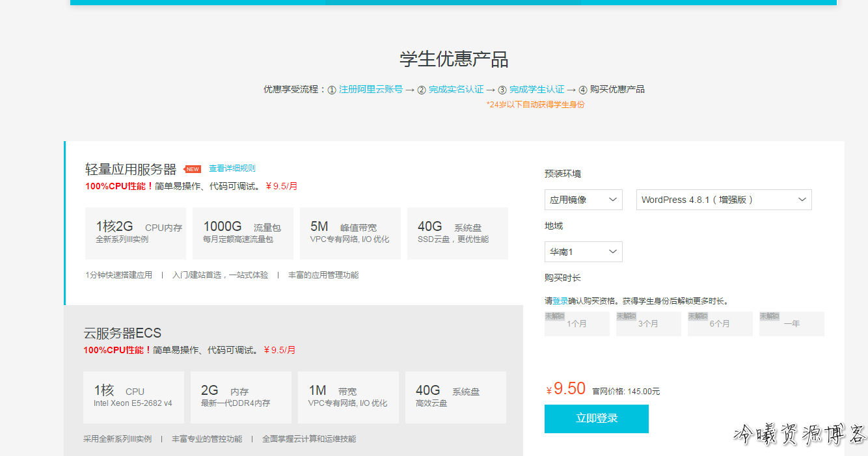Click the 40G 系统盘 SSD云盘 tile
The width and height of the screenshot is (868, 456).
point(458,234)
